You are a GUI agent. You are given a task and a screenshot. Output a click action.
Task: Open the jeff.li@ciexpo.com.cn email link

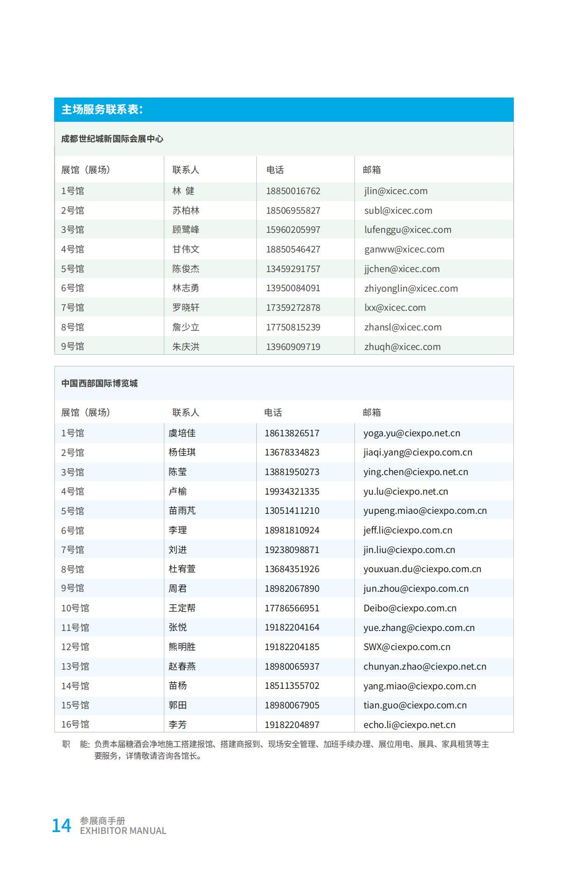pos(407,530)
